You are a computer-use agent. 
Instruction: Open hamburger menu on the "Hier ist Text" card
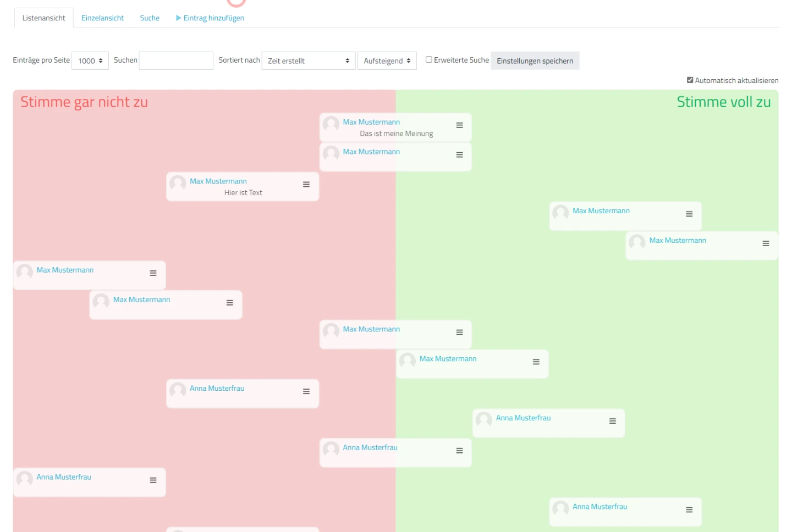[306, 185]
